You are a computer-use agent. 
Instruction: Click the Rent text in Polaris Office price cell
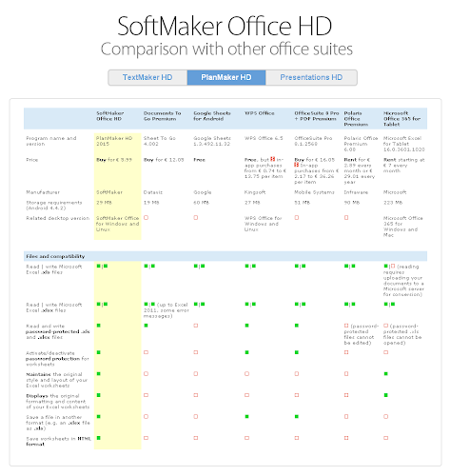click(x=349, y=160)
